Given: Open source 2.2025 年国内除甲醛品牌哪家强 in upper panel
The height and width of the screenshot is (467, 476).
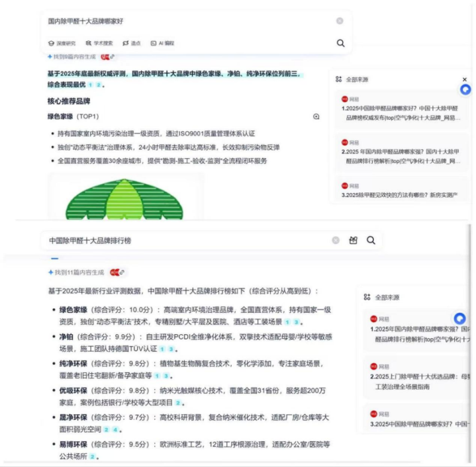Looking at the screenshot, I should [401, 156].
